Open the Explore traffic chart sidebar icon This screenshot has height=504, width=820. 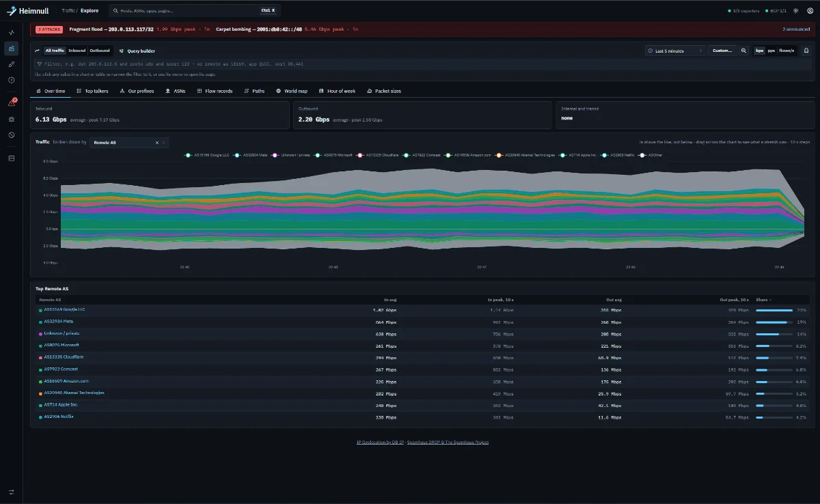click(11, 48)
